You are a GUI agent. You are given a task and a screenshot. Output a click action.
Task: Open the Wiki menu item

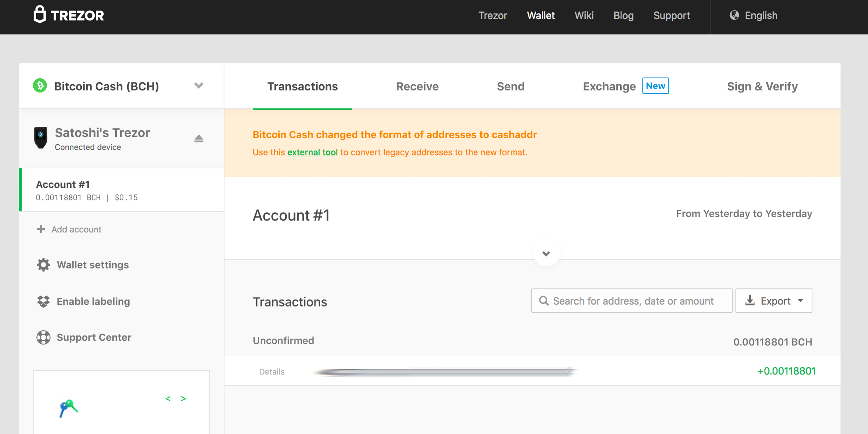click(x=584, y=15)
